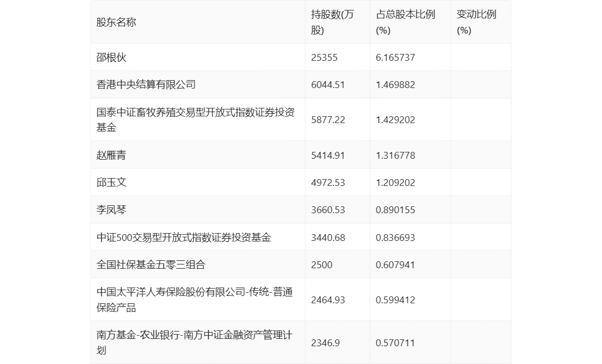Image resolution: width=602 pixels, height=364 pixels.
Task: Select the percentage 0.890155
Action: coord(395,210)
